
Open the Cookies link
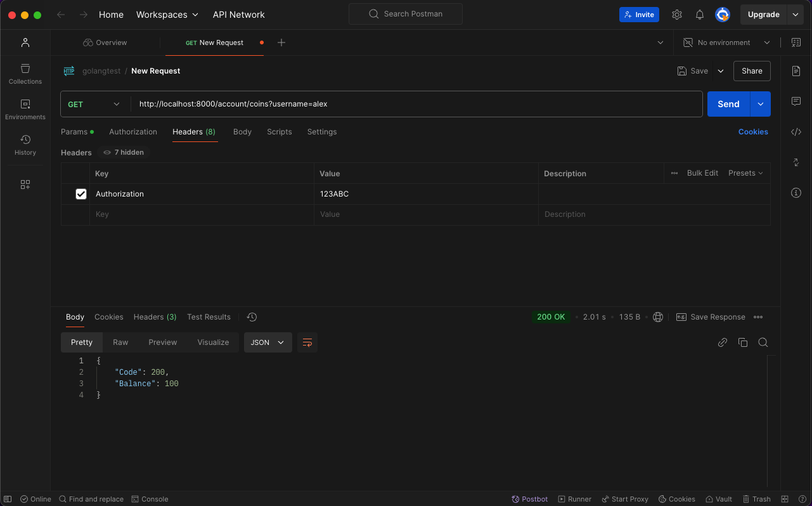click(753, 132)
